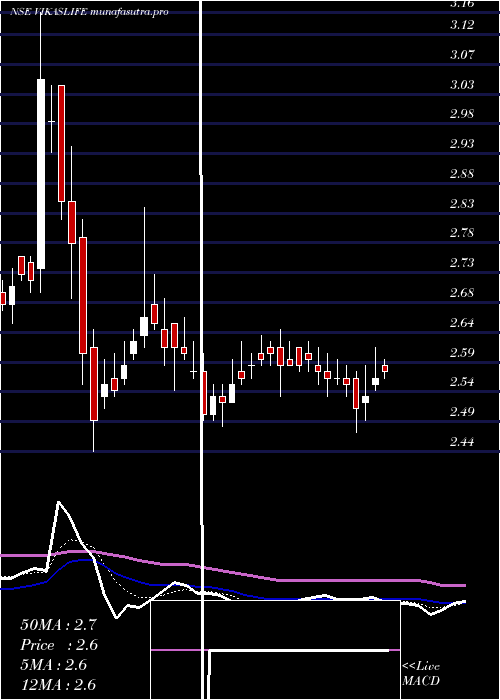The width and height of the screenshot is (500, 700).
Task: Click the 2.88 price axis label
Action: 462,174
